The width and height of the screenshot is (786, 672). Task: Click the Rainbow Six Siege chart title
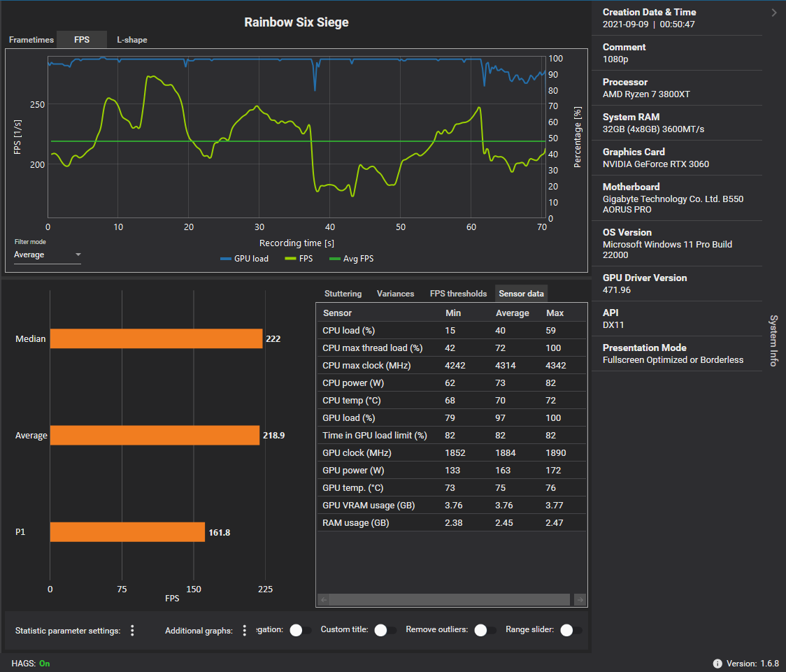click(296, 22)
